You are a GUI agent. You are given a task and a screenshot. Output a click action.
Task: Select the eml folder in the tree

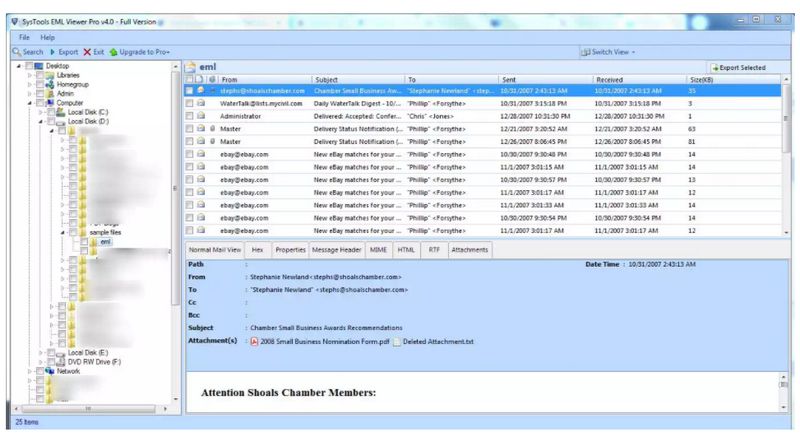[x=104, y=241]
